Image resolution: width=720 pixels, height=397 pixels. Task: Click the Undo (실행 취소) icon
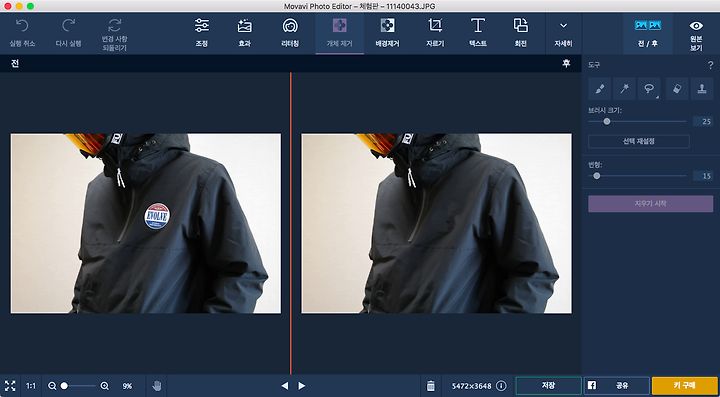click(22, 25)
